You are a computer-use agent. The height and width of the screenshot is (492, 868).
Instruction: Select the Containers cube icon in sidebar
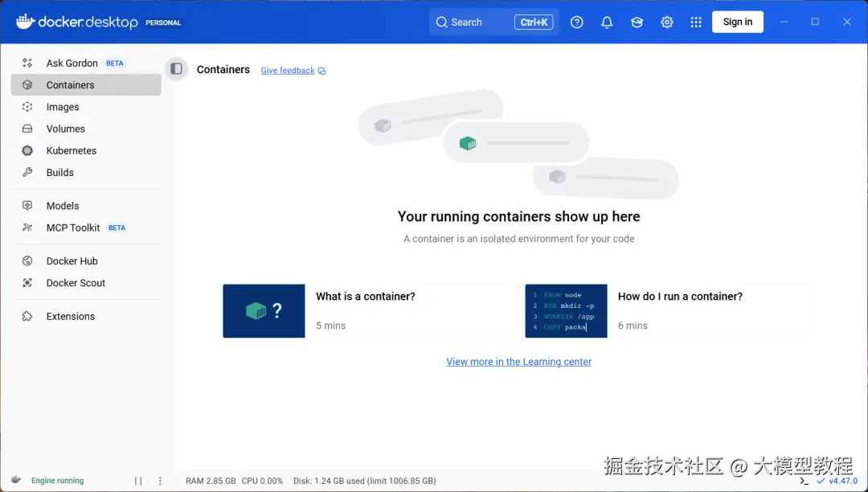click(x=27, y=84)
